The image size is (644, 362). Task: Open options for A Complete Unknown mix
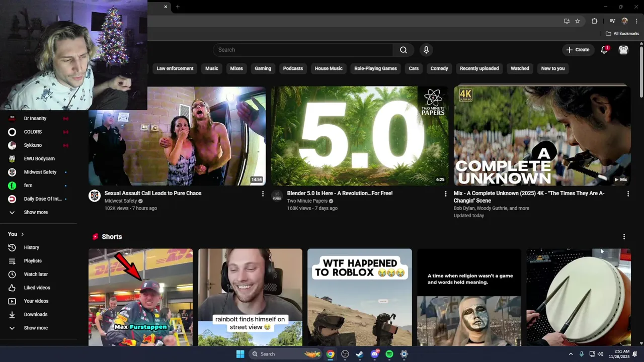point(628,194)
